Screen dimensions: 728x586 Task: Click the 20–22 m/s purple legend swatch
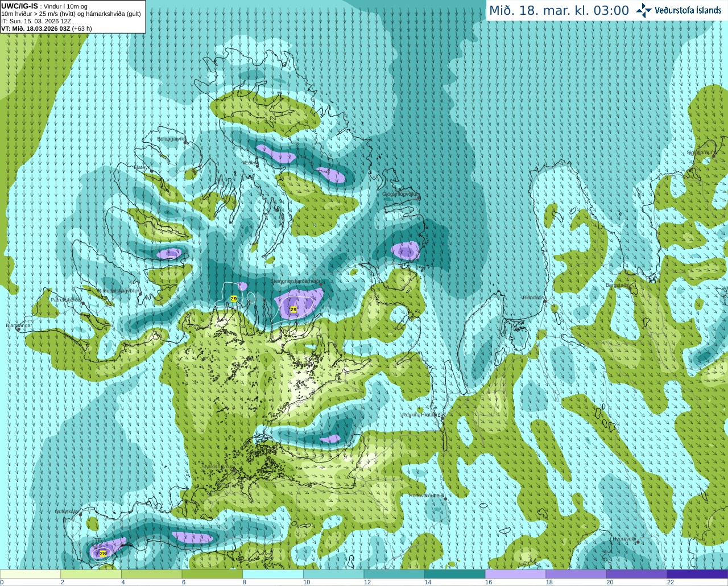637,574
